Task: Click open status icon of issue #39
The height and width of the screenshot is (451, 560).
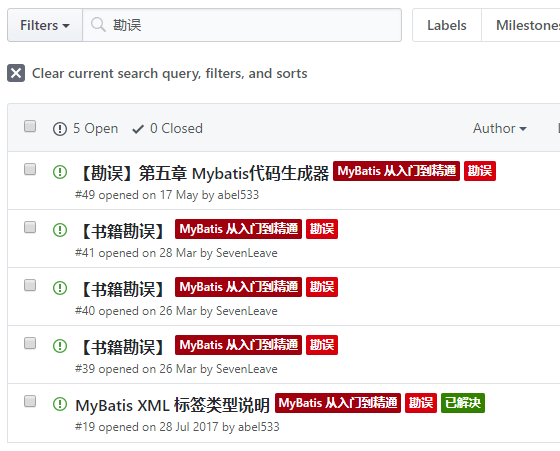Action: (x=60, y=346)
